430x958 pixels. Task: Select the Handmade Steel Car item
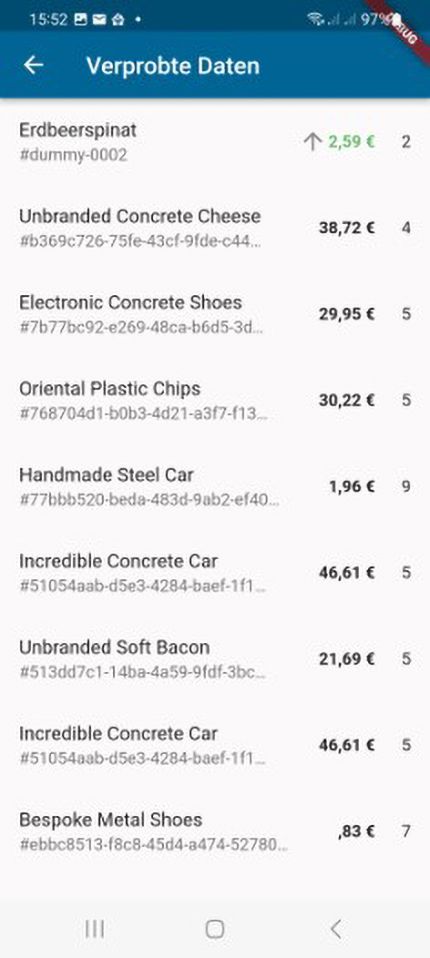coord(215,486)
